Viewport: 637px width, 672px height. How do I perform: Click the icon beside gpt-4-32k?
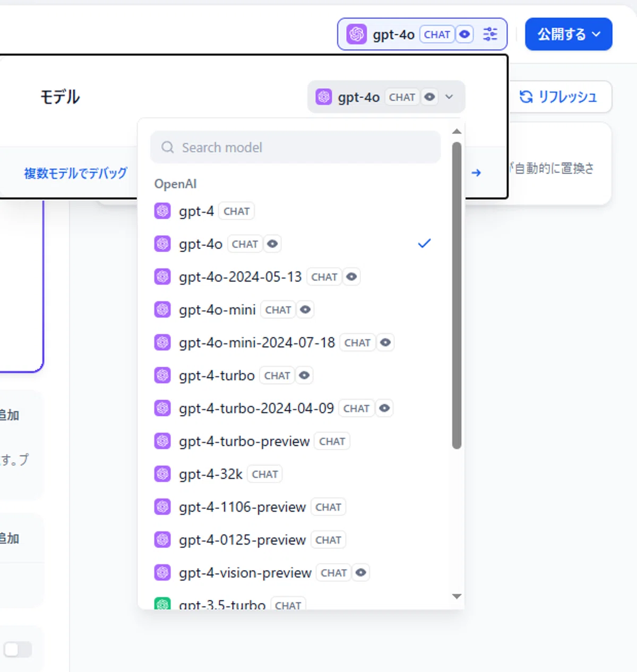coord(162,474)
